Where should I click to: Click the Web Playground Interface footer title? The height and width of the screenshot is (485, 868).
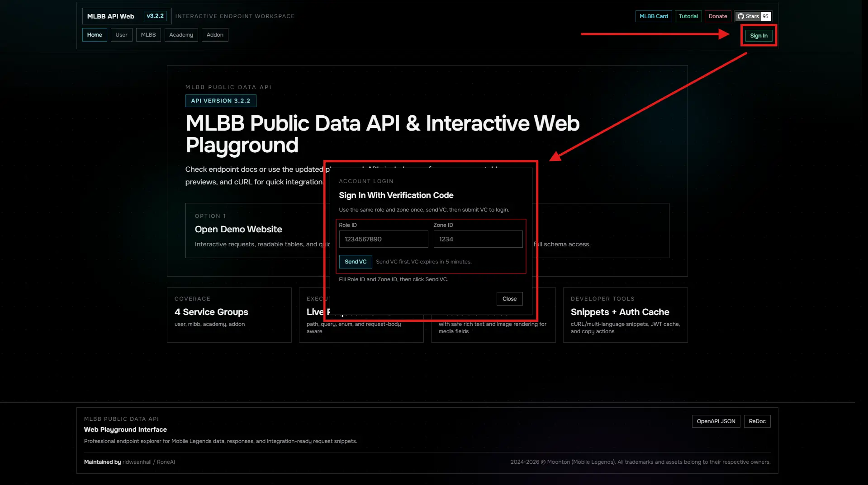point(125,429)
